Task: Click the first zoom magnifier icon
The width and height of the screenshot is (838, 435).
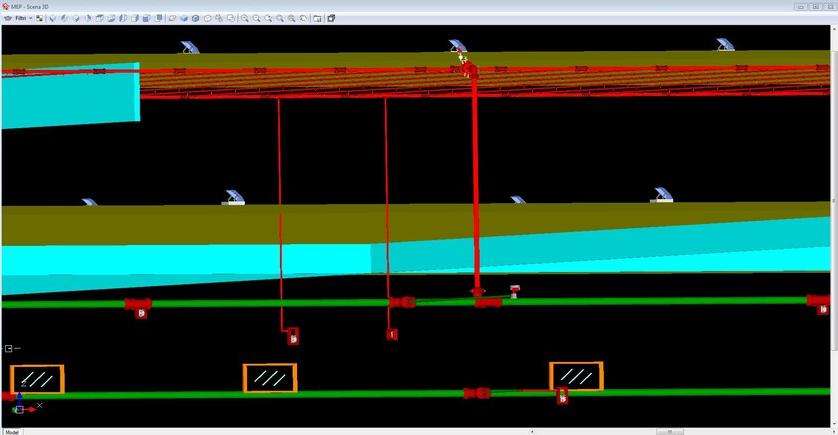Action: coord(245,18)
